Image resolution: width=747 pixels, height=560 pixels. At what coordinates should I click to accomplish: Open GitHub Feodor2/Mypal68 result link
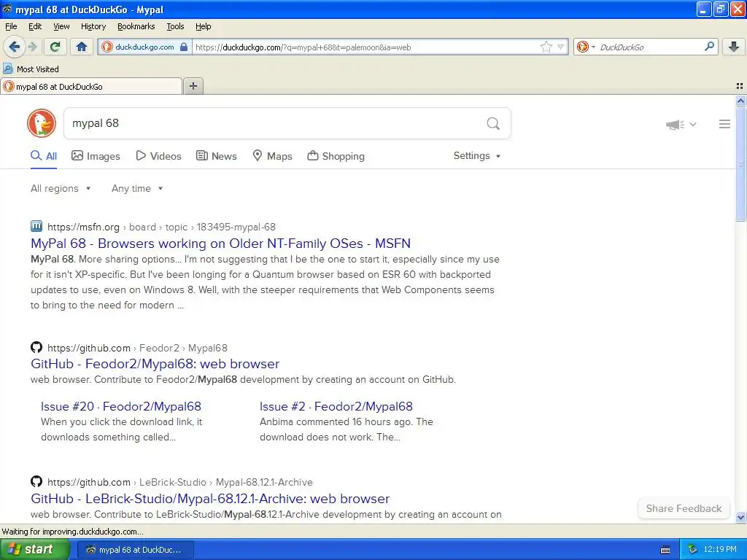click(x=155, y=364)
